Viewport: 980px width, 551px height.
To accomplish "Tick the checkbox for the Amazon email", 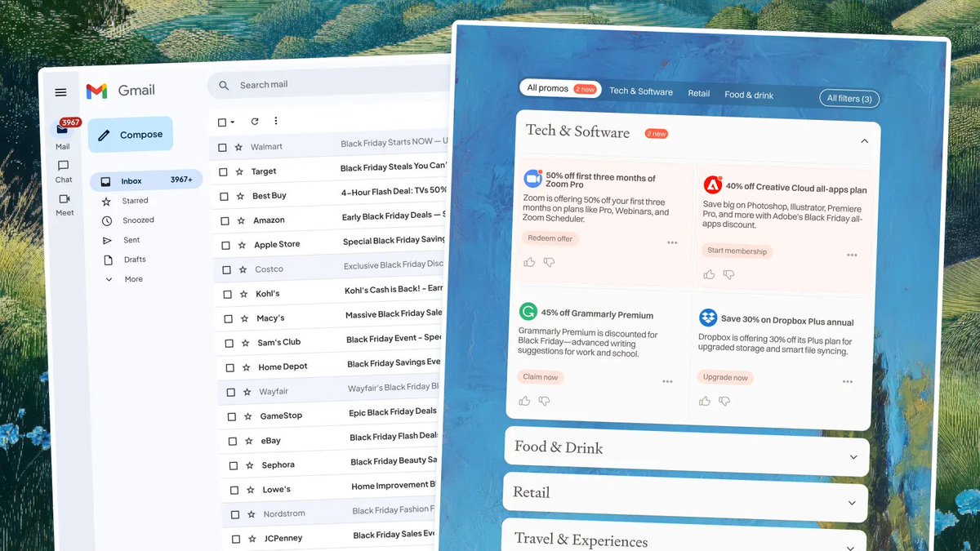I will click(x=225, y=220).
